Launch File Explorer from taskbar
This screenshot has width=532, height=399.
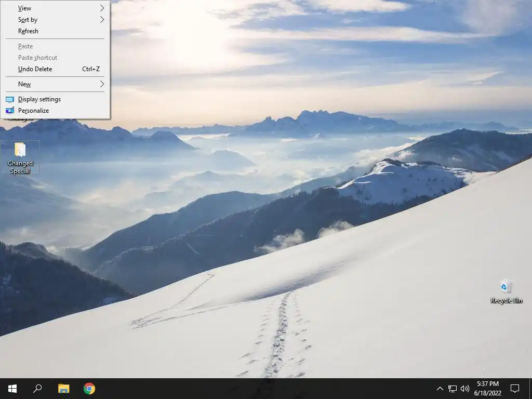coord(63,389)
